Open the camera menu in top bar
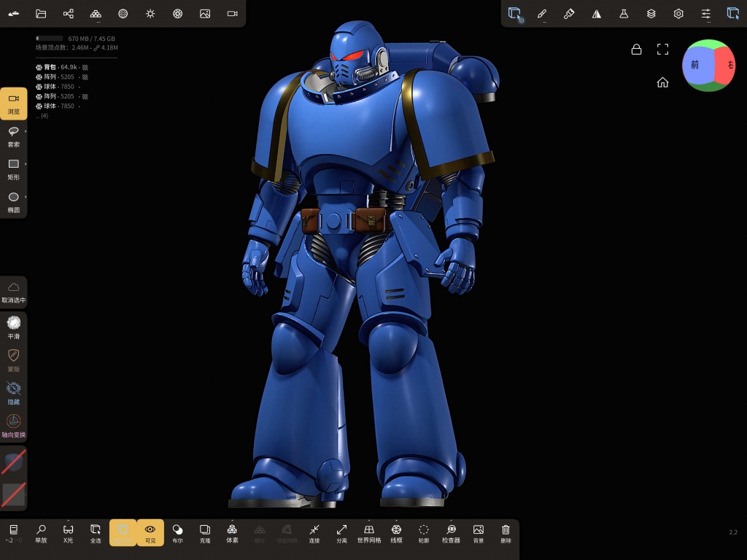 click(x=233, y=14)
